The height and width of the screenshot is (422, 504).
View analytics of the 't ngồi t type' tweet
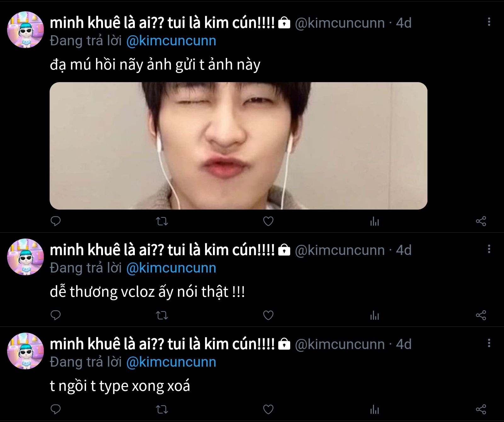pos(375,409)
